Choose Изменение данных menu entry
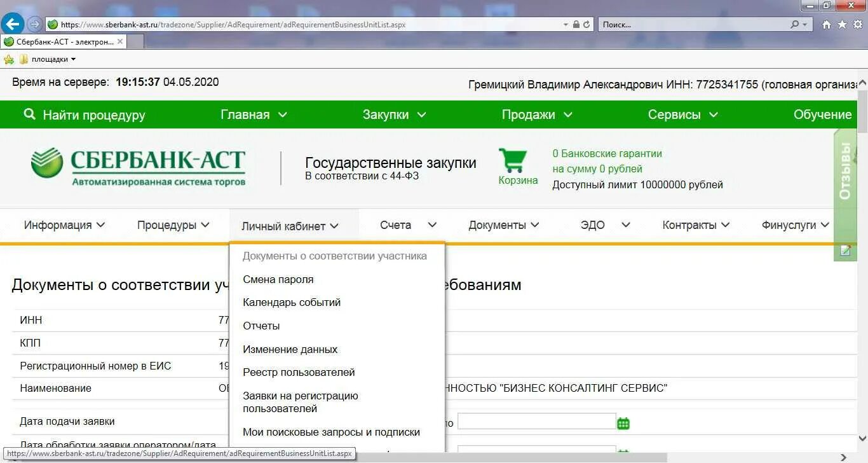The height and width of the screenshot is (463, 868). tap(290, 350)
